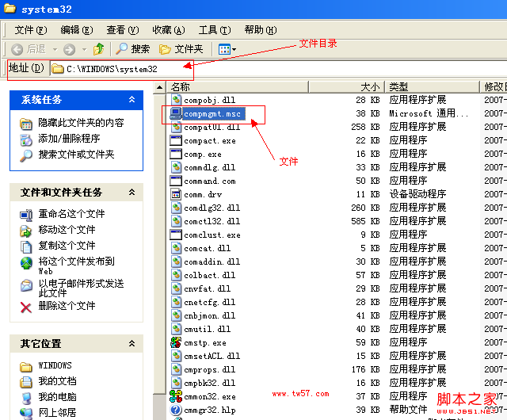Select the file name cnetcfg.dll
507x420 pixels.
(209, 302)
